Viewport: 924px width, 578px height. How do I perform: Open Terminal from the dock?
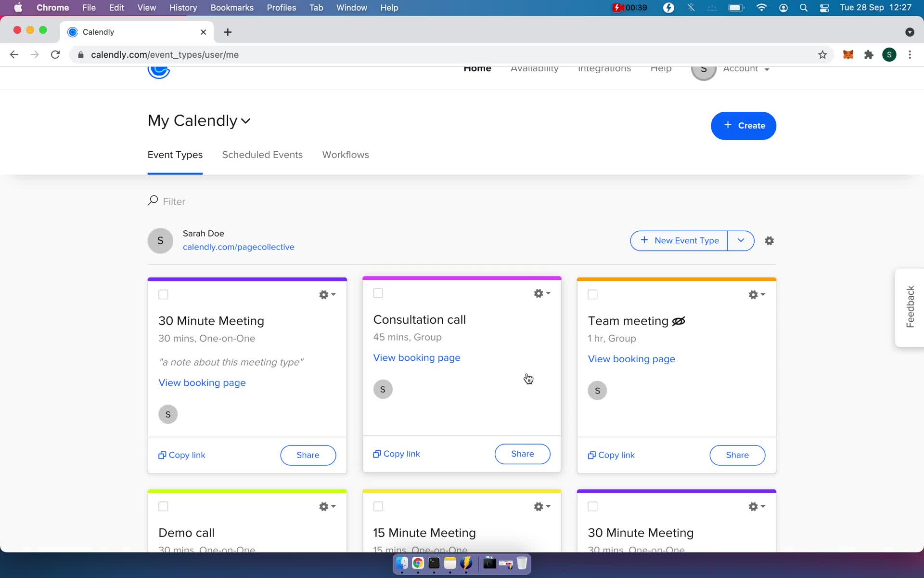coord(434,563)
